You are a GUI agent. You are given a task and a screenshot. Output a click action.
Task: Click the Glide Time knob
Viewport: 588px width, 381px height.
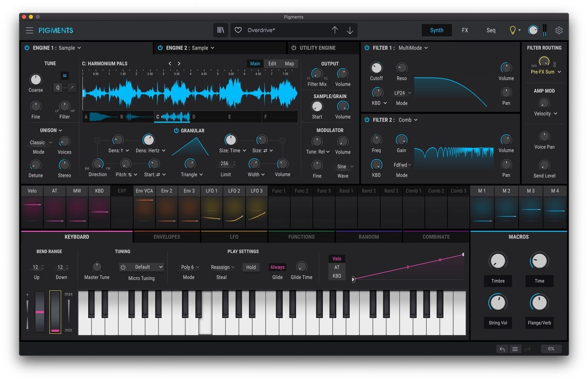[x=301, y=267]
